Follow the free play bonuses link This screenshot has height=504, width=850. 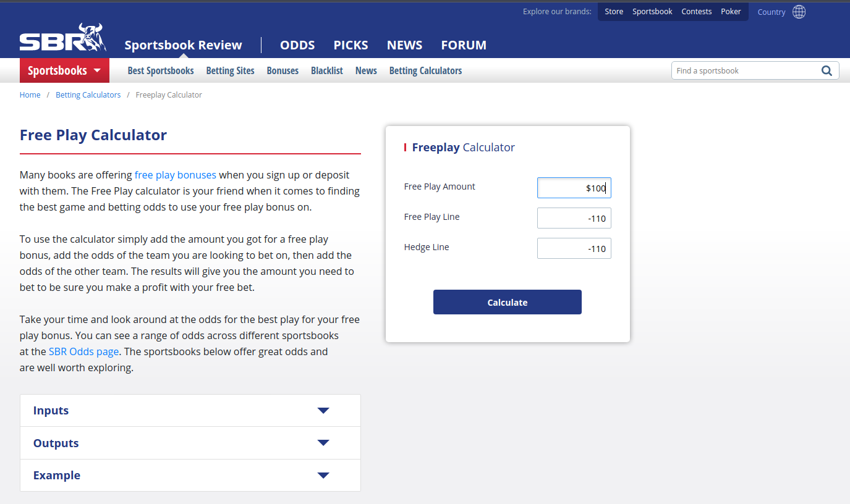point(176,175)
